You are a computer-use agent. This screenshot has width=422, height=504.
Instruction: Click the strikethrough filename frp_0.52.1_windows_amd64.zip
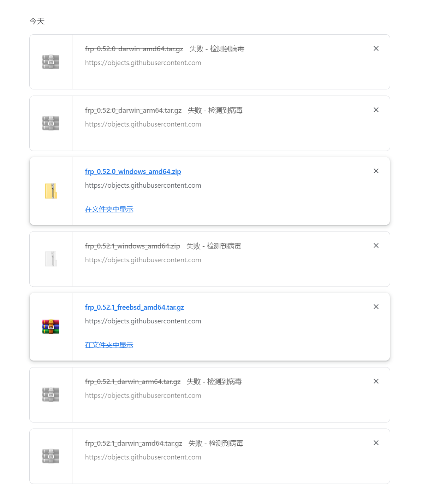pos(132,246)
